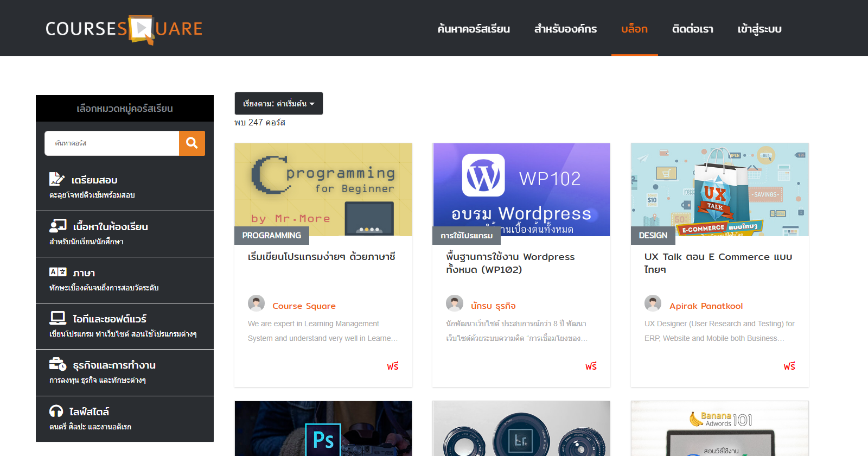This screenshot has height=456, width=868.
Task: Click the lifestyle headphones icon
Action: 56,411
